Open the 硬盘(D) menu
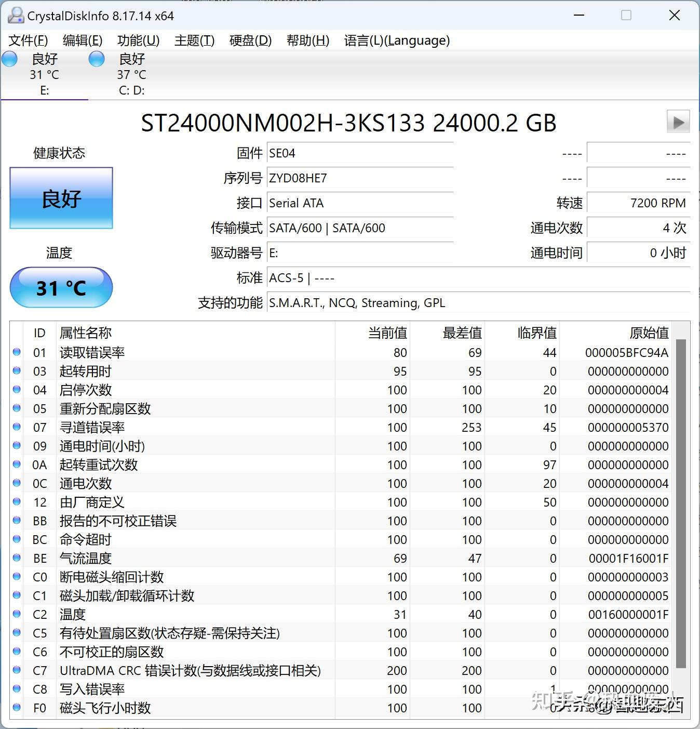700x729 pixels. point(250,41)
